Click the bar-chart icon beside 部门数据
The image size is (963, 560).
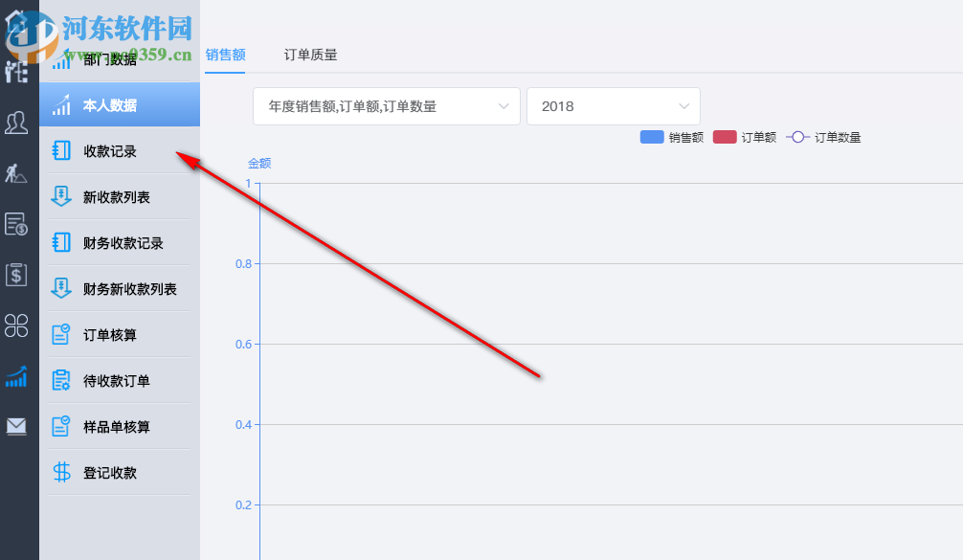60,60
